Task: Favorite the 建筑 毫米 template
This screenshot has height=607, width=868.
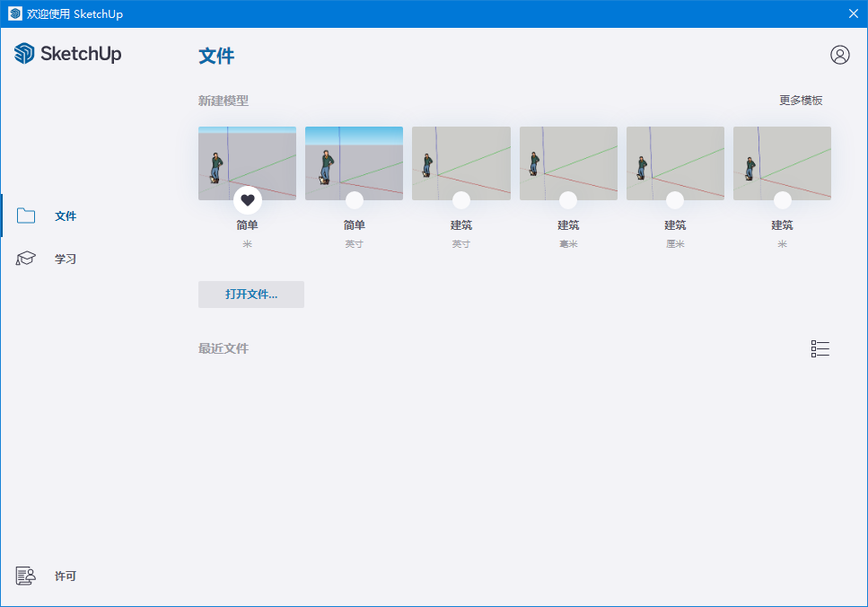Action: click(x=567, y=199)
